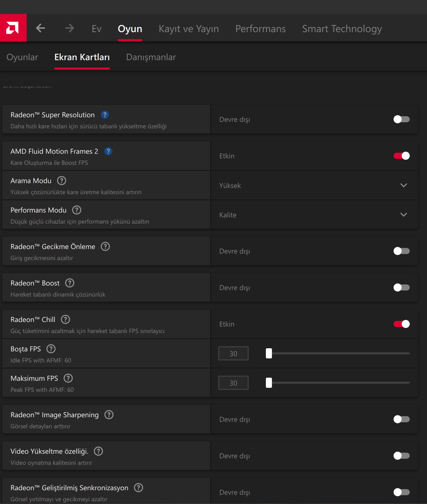The width and height of the screenshot is (427, 504).
Task: Click the Maksimum FPS slider handle
Action: (269, 383)
